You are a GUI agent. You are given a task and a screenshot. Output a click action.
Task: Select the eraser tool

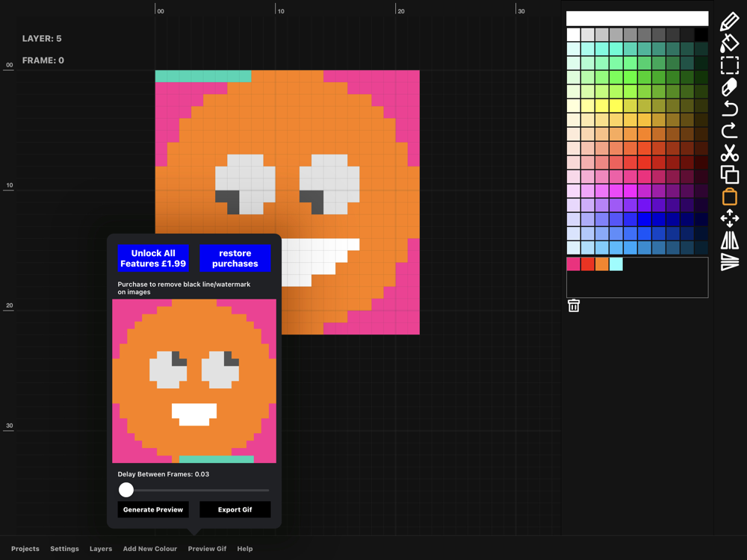729,87
